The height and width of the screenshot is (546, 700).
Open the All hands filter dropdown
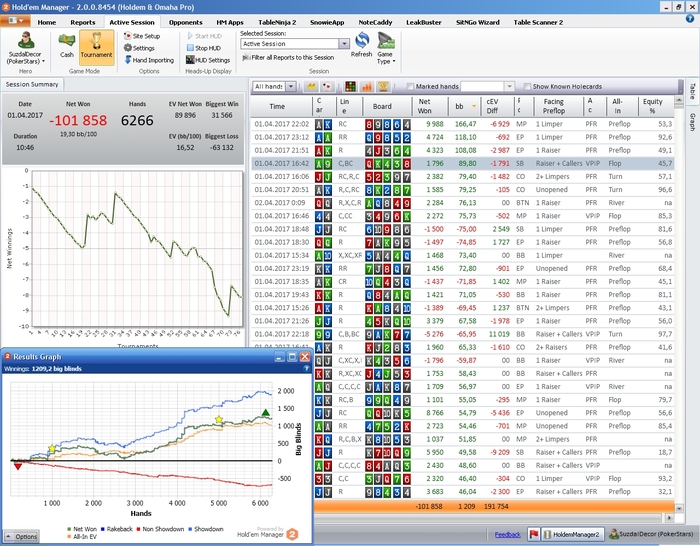[291, 87]
